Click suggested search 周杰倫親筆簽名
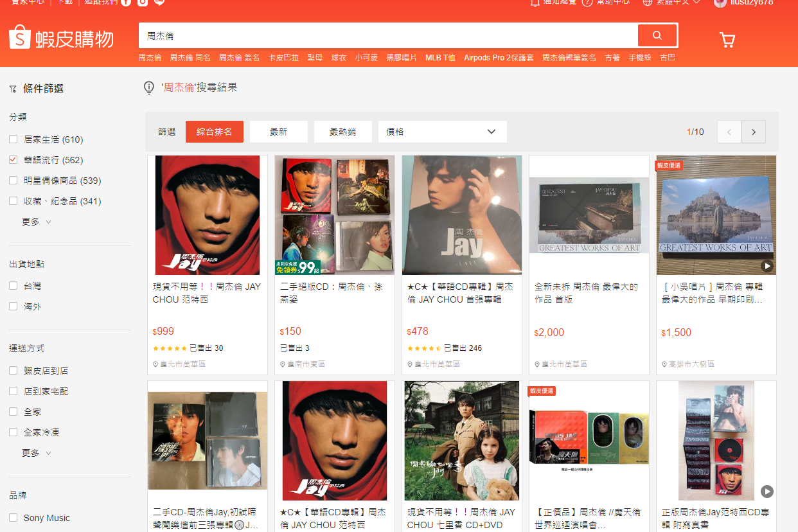 tap(569, 58)
